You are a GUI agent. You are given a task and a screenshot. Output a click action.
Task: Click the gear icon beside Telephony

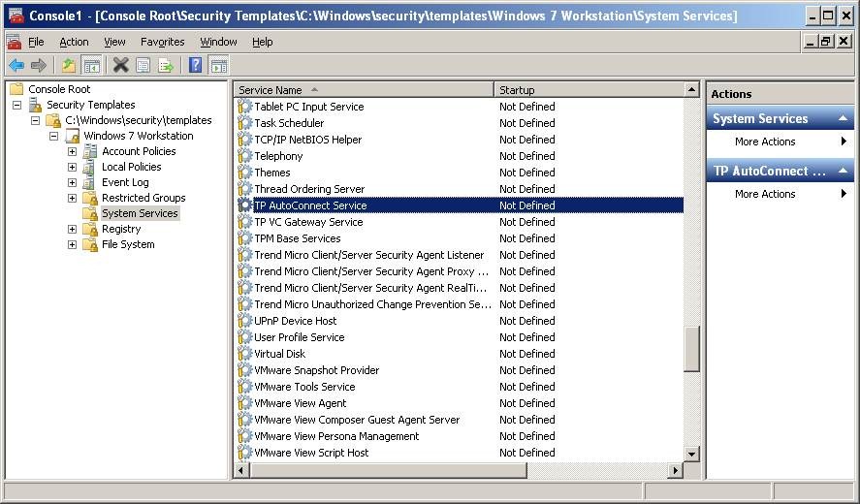(244, 156)
